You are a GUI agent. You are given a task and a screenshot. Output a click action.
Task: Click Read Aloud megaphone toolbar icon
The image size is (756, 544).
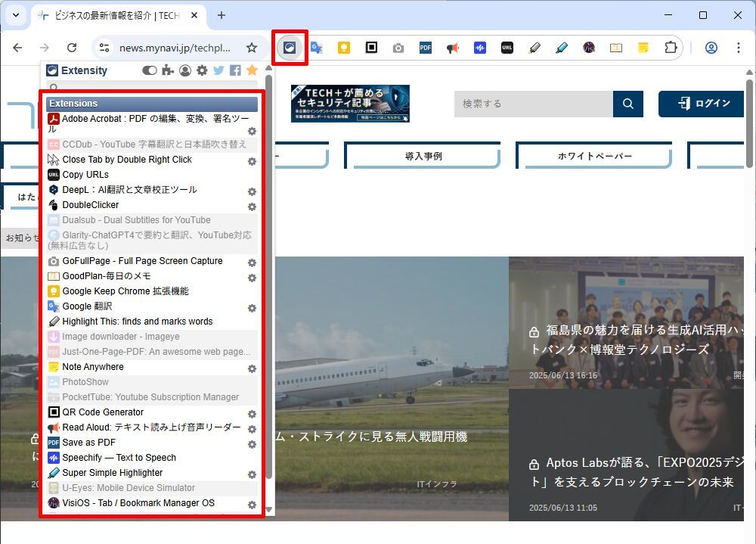pyautogui.click(x=452, y=48)
